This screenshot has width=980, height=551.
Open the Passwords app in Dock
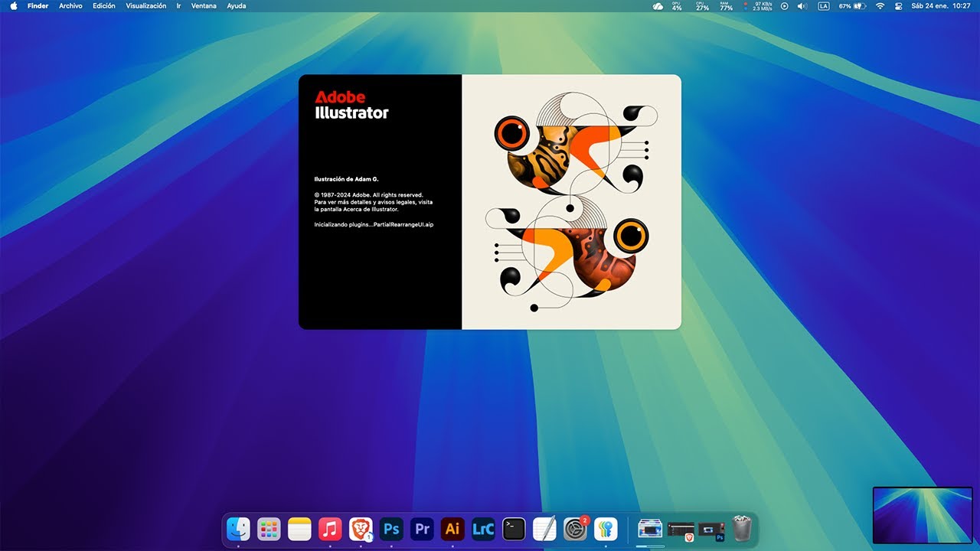pyautogui.click(x=606, y=529)
